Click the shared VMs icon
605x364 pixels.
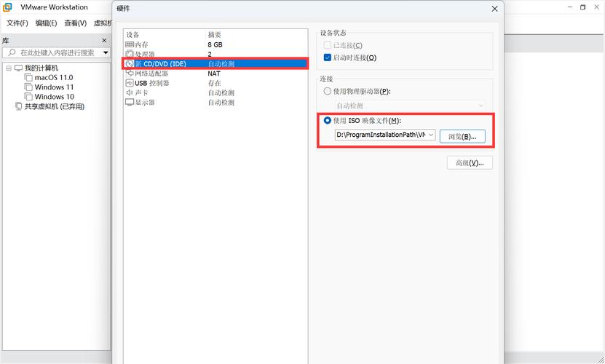[x=18, y=106]
